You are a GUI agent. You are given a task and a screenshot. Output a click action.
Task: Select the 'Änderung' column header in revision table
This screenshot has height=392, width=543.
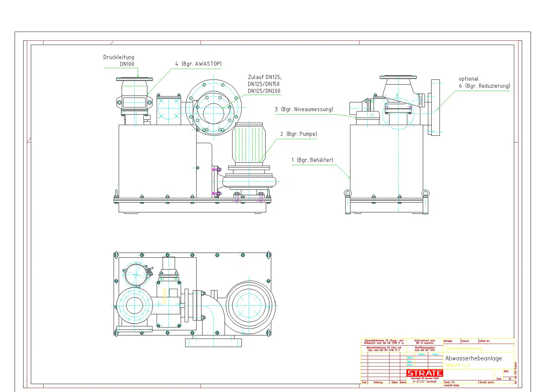coord(378,382)
